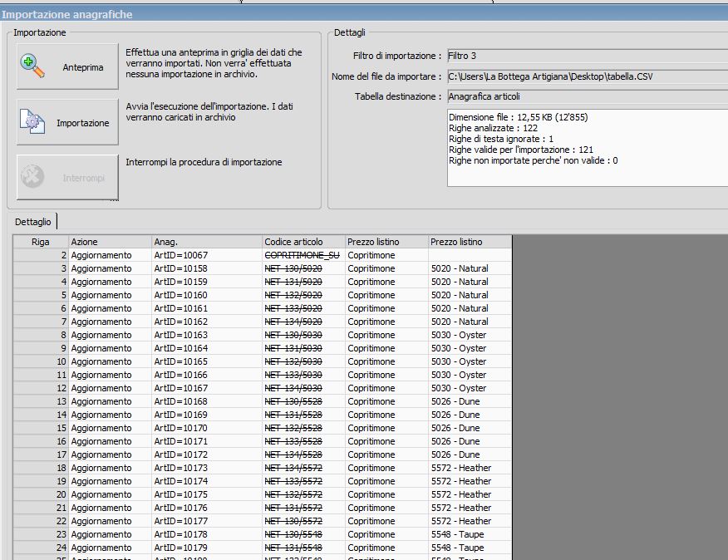This screenshot has width=728, height=560.
Task: Click the Riga column header
Action: [x=41, y=242]
